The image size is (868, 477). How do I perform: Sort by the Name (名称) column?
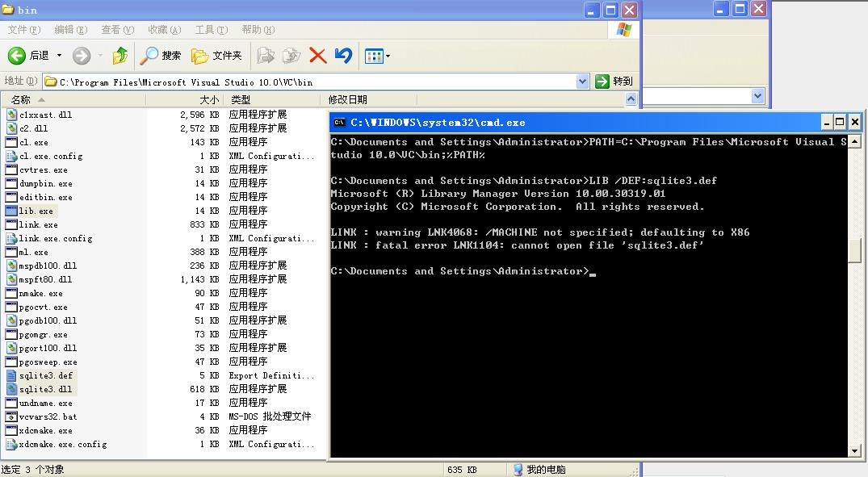click(x=73, y=99)
